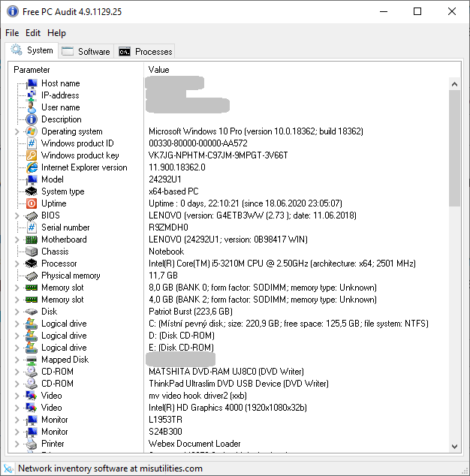Select the Physical memory value 11,7 GB
Screen dimensions: 470x476
(163, 276)
